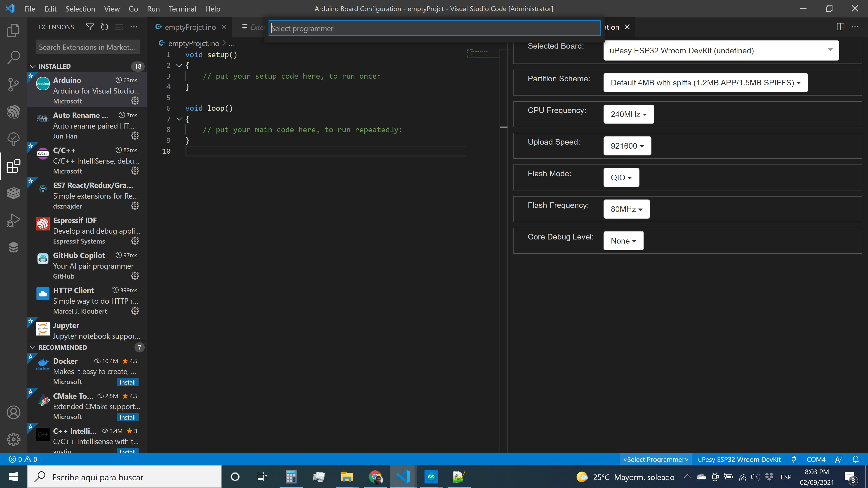Open the Run and Debug view
This screenshot has height=488, width=868.
[x=14, y=220]
